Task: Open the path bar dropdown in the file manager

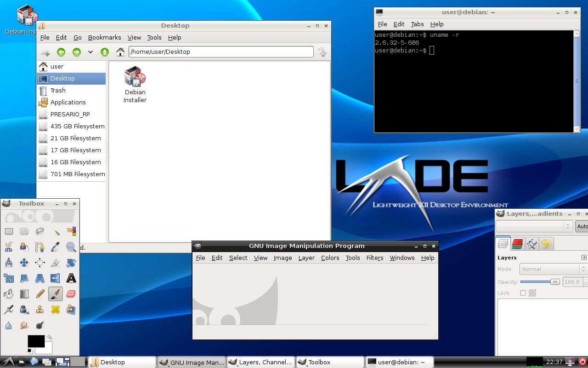Action: coord(90,52)
